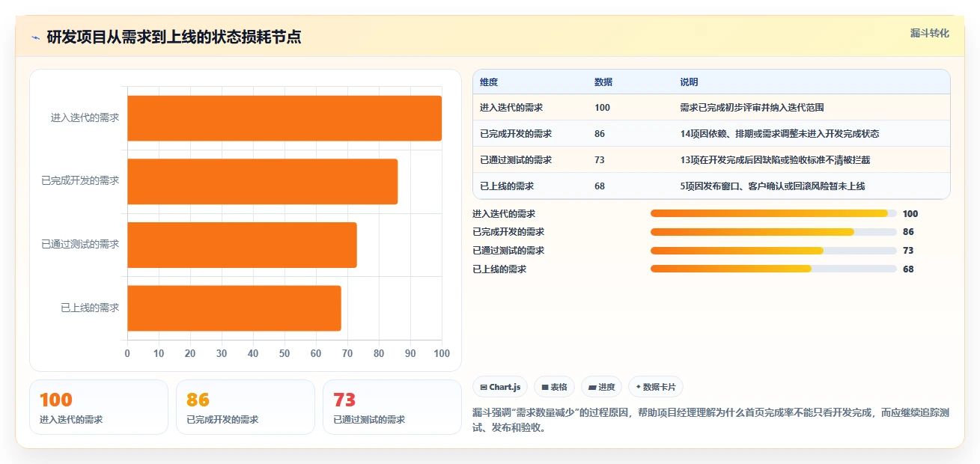Screen dimensions: 980x464
Task: Click the 进入迭代的需求 chart bar
Action: (284, 118)
